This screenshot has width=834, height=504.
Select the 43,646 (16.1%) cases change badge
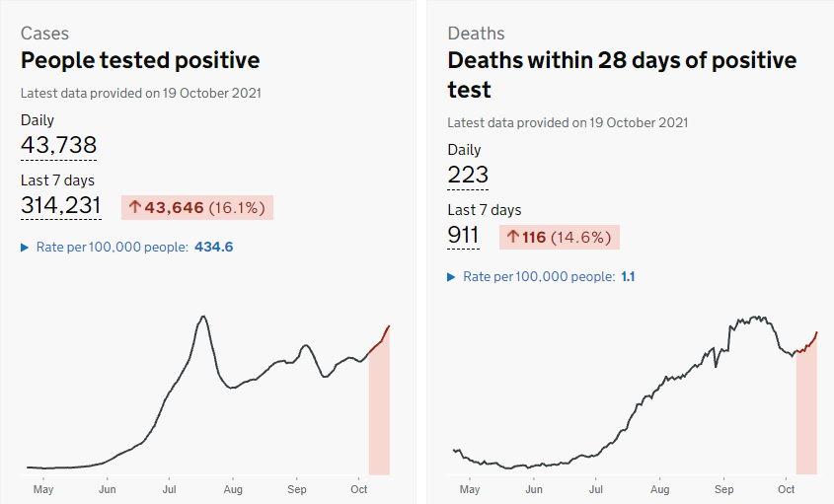click(197, 207)
